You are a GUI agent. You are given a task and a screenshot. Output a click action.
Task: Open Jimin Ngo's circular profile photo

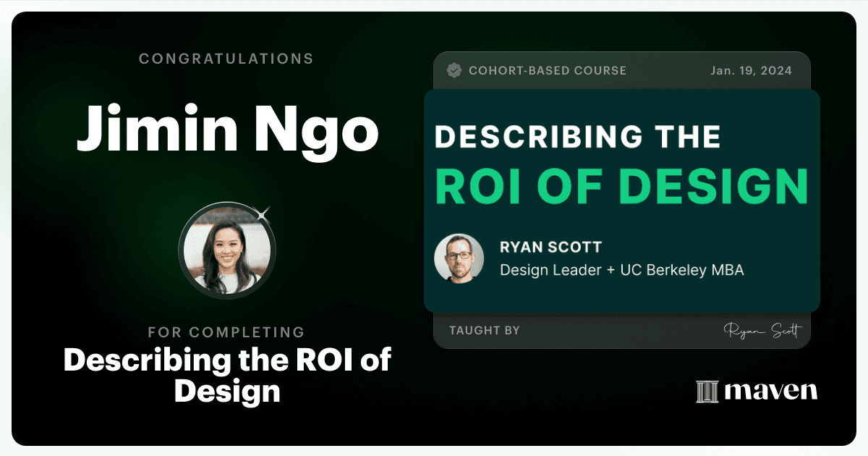point(227,250)
